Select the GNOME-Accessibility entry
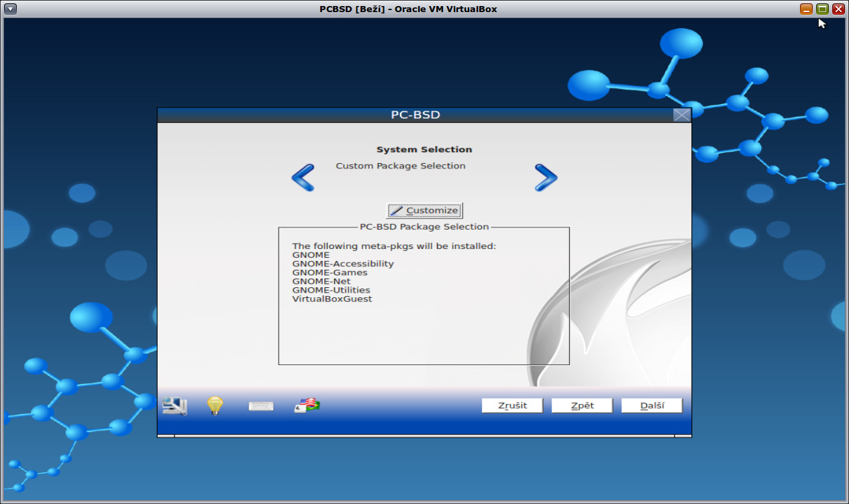Screen dimensions: 849x504 342,263
